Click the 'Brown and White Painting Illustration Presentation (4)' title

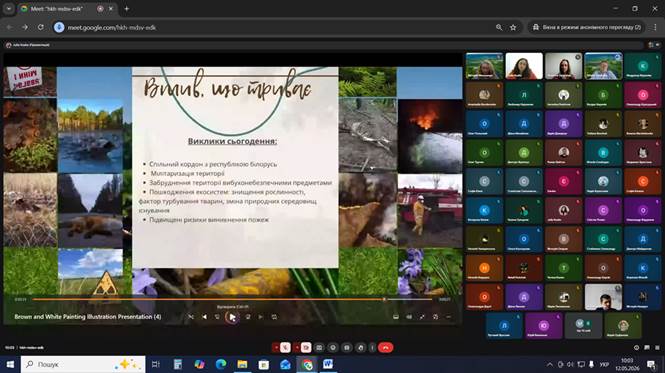pyautogui.click(x=88, y=317)
